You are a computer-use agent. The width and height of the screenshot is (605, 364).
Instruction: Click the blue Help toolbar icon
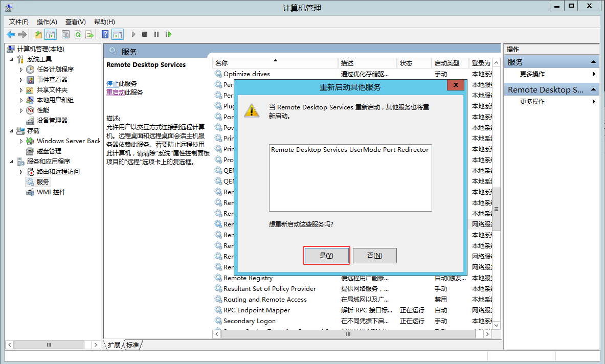click(x=105, y=34)
